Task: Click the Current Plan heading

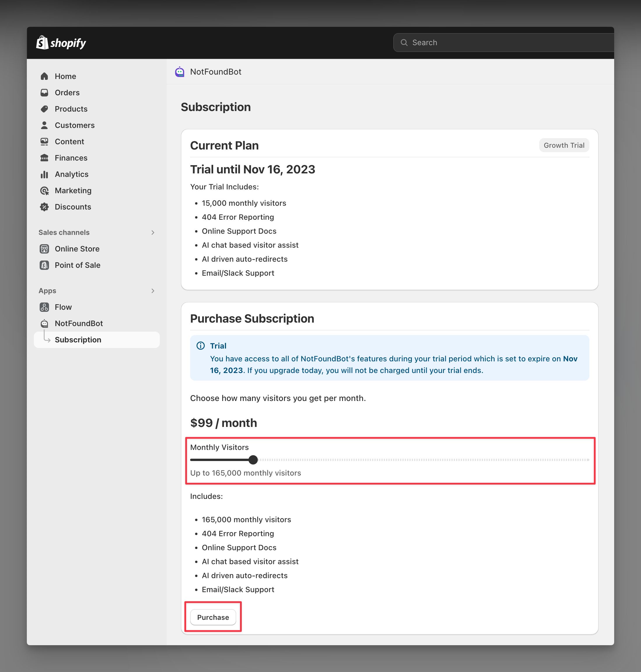Action: (224, 145)
